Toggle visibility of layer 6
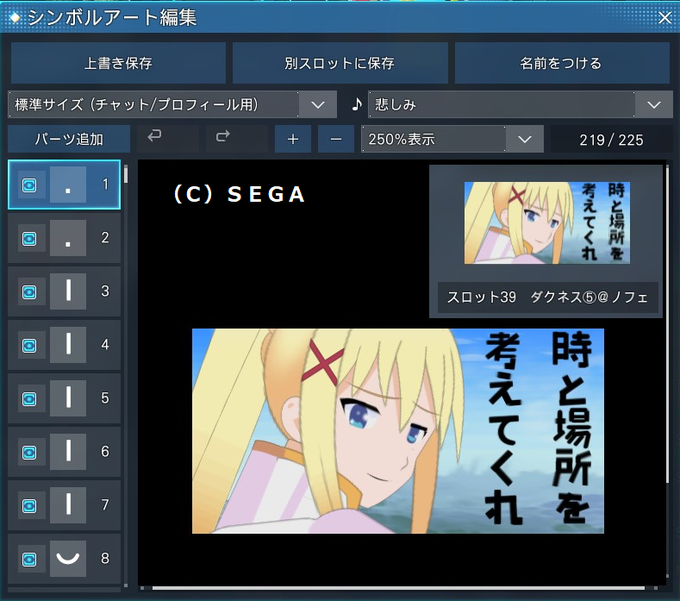This screenshot has width=680, height=601. pos(29,452)
